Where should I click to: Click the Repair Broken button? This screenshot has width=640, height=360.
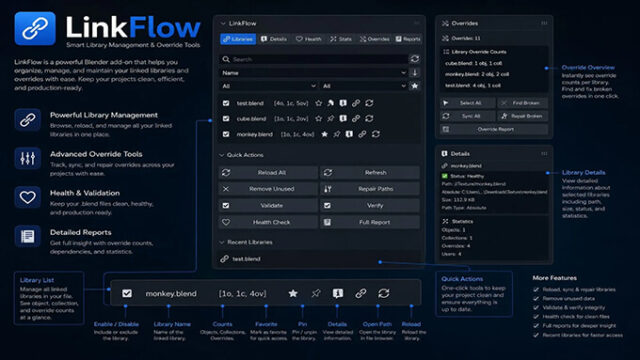(x=523, y=116)
